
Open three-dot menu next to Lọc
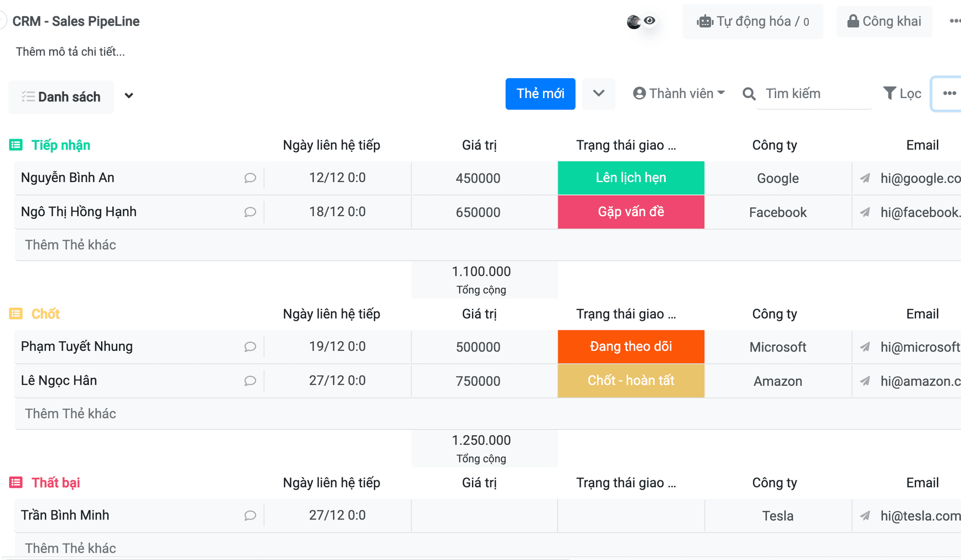point(949,94)
